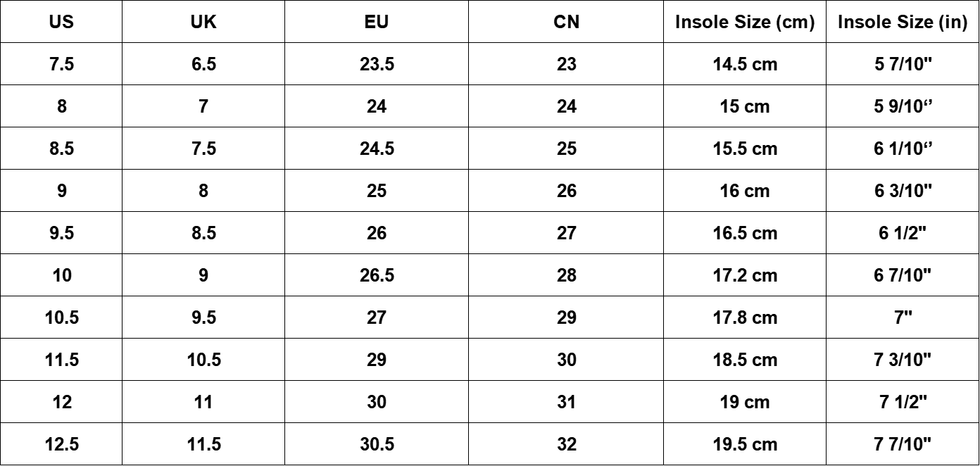Screen dimensions: 980x466
Task: Select the US size 12 cell
Action: point(62,402)
